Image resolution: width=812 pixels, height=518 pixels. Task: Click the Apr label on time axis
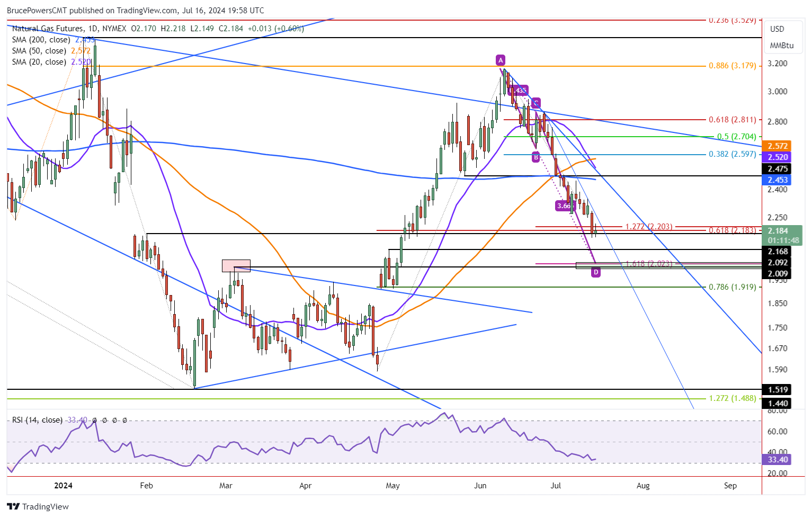coord(305,486)
